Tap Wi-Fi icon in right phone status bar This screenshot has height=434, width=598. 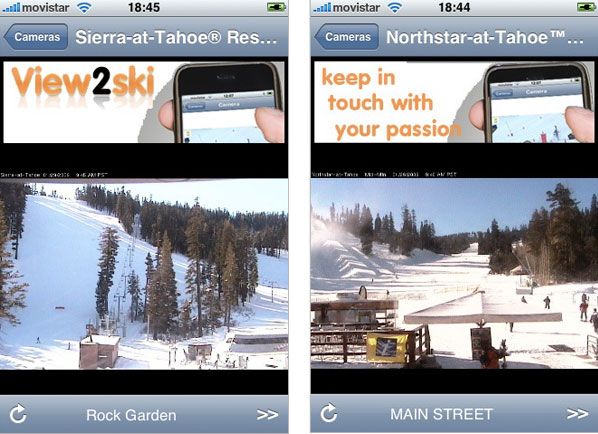tap(395, 8)
